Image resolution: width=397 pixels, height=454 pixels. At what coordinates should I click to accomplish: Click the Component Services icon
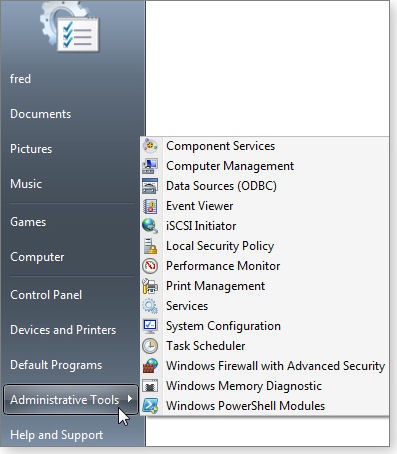150,146
